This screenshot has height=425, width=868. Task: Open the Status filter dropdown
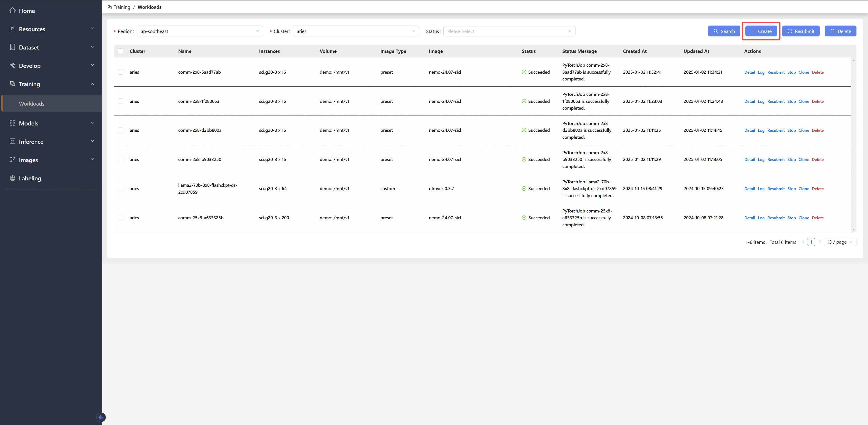tap(509, 31)
